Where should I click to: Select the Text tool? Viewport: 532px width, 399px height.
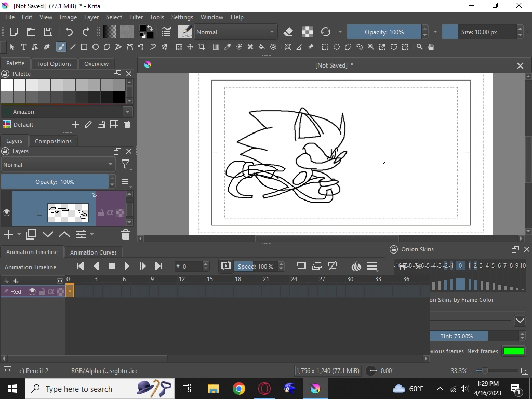[24, 47]
